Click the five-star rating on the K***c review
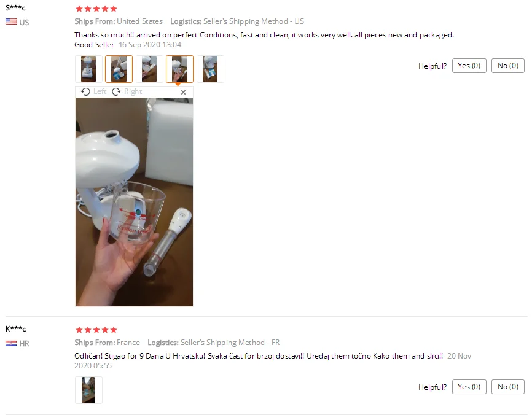Image resolution: width=532 pixels, height=415 pixels. (x=96, y=330)
